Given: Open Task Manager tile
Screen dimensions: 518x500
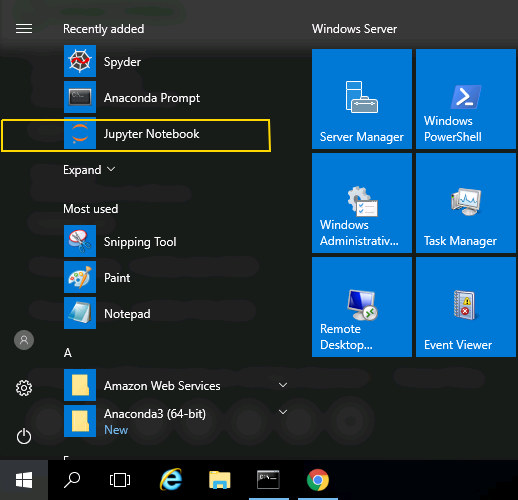Looking at the screenshot, I should click(x=466, y=203).
